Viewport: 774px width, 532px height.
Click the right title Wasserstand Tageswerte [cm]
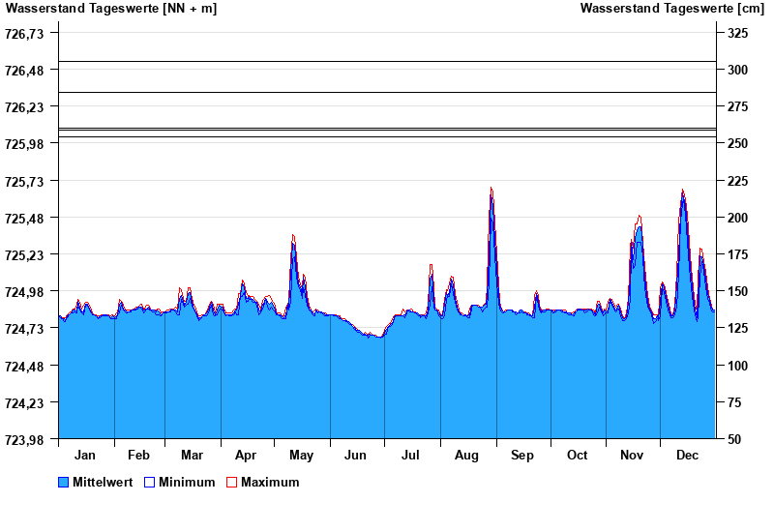click(x=671, y=9)
